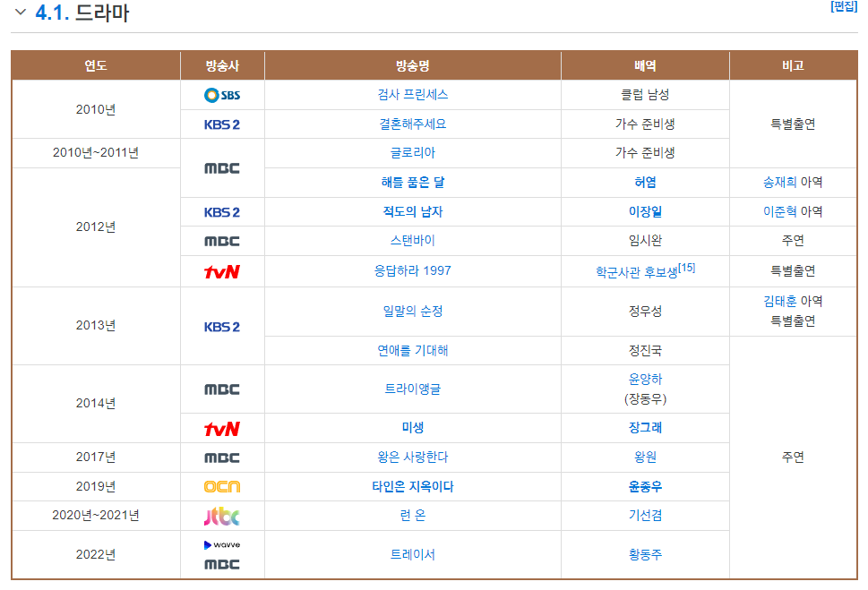Open the 타인은 지옥이다 link
868x590 pixels.
pos(413,486)
